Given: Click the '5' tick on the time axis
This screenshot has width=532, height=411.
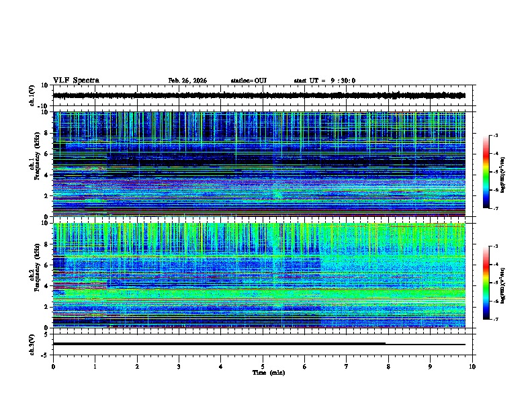Looking at the screenshot, I should tap(263, 367).
